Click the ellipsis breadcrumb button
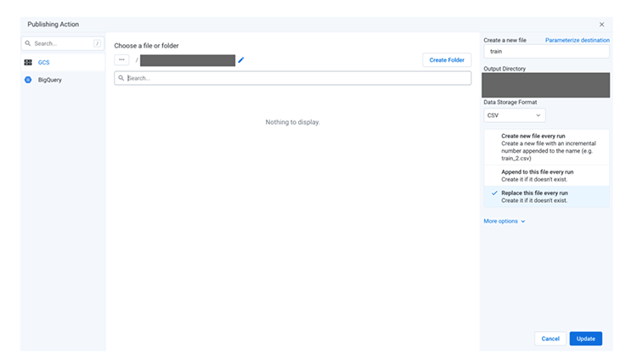Image resolution: width=637 pixels, height=364 pixels. 122,60
